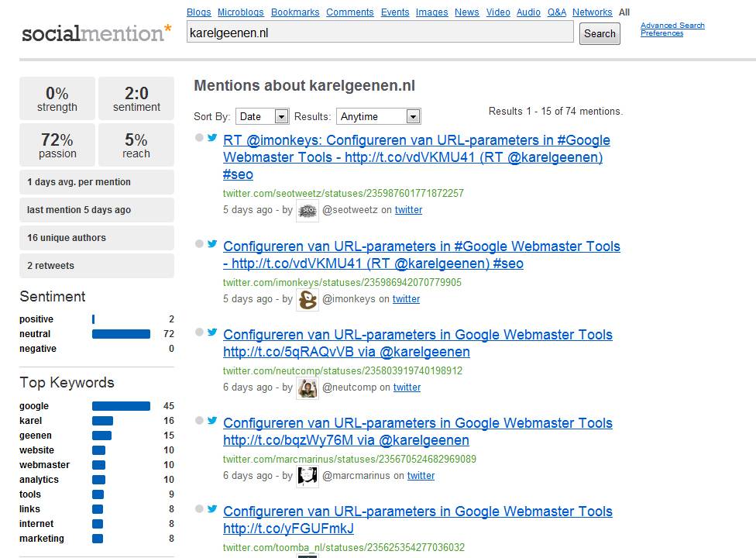This screenshot has height=558, width=756.
Task: Click the @seotweetz avatar thumbnail
Action: [308, 210]
